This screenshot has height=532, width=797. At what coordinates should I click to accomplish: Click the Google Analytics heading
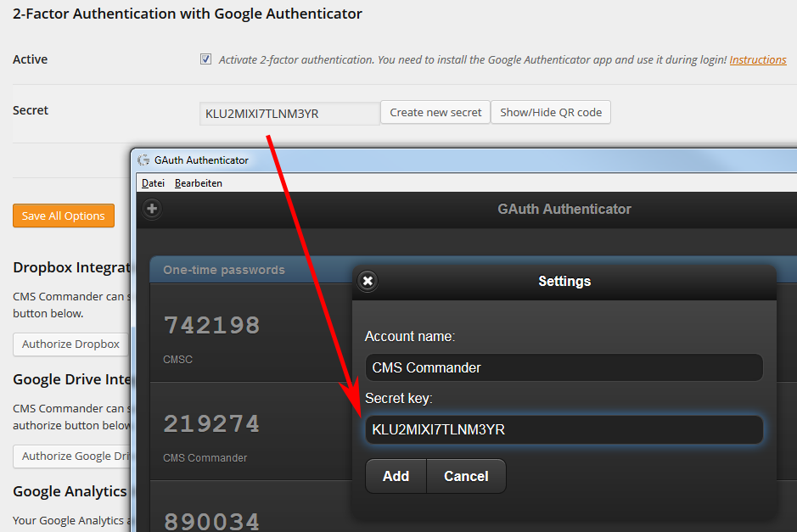(70, 491)
